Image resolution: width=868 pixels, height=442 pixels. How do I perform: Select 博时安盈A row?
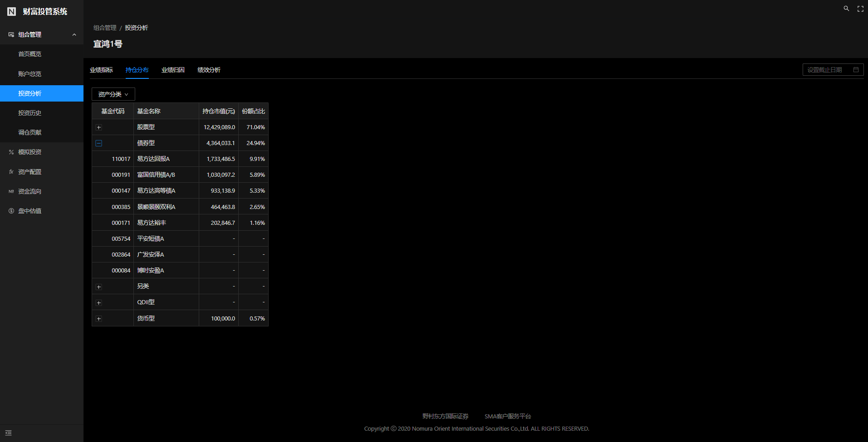tap(180, 271)
